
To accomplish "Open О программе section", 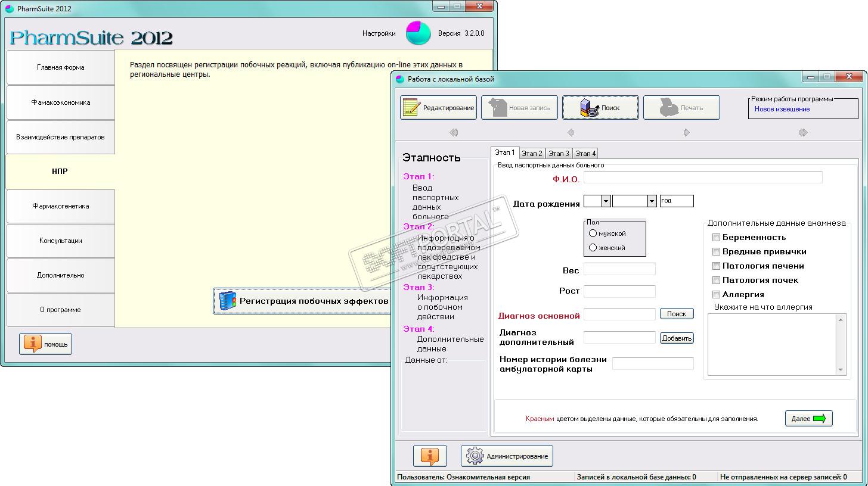I will click(61, 310).
